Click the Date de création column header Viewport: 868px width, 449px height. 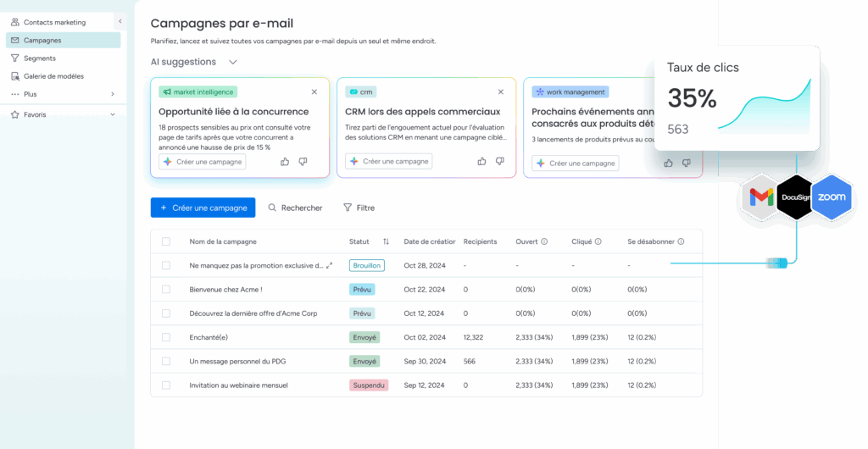(430, 241)
